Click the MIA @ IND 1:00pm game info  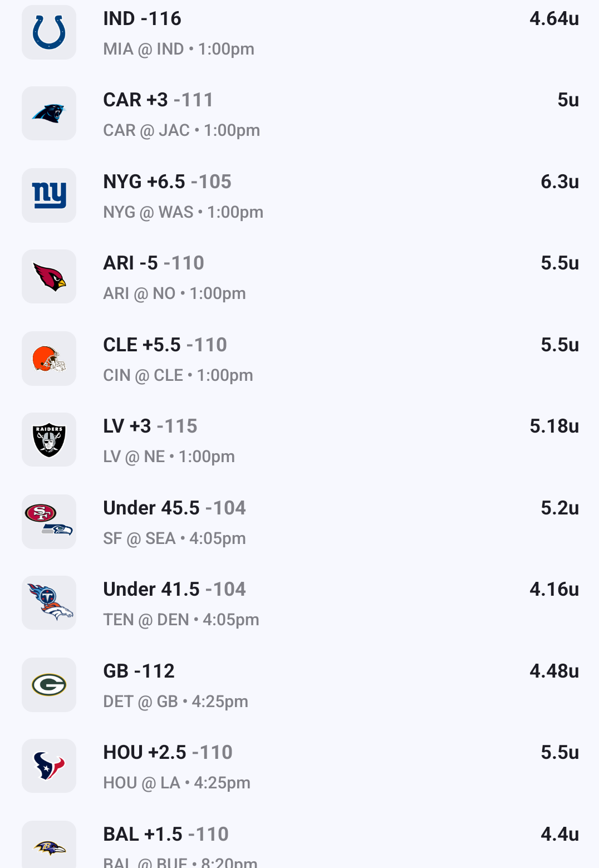point(179,50)
